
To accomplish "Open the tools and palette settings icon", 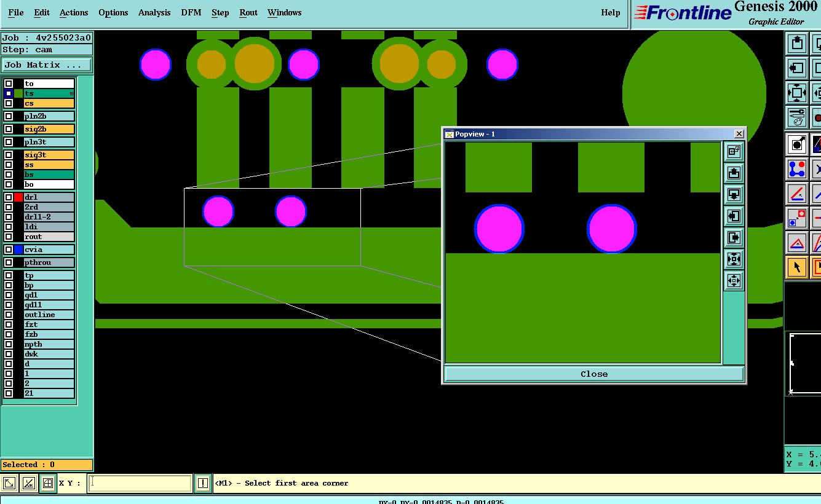I will pos(797,117).
